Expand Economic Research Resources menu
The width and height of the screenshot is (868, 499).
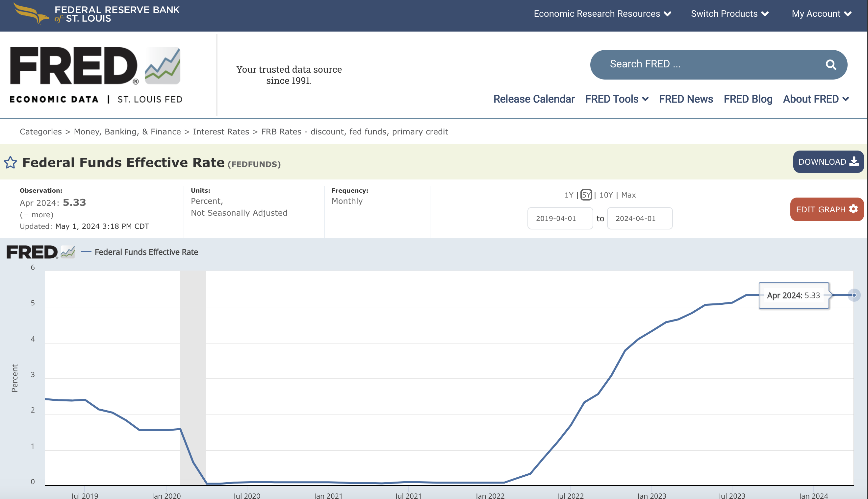click(x=602, y=14)
